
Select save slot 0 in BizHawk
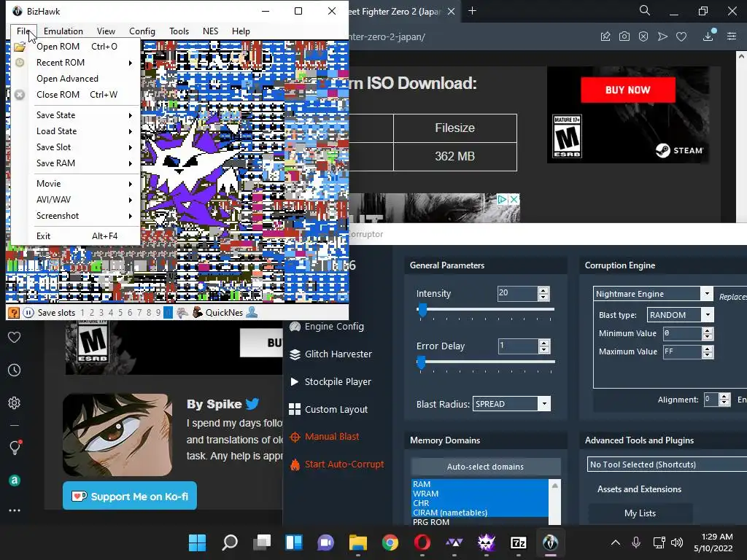point(168,313)
